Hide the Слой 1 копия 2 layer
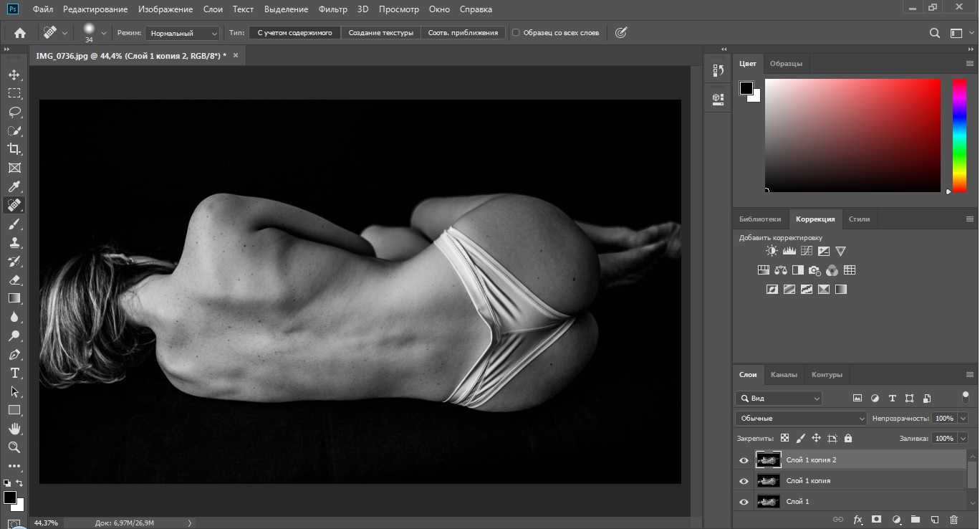Screen dimensions: 980x529 [x=744, y=460]
